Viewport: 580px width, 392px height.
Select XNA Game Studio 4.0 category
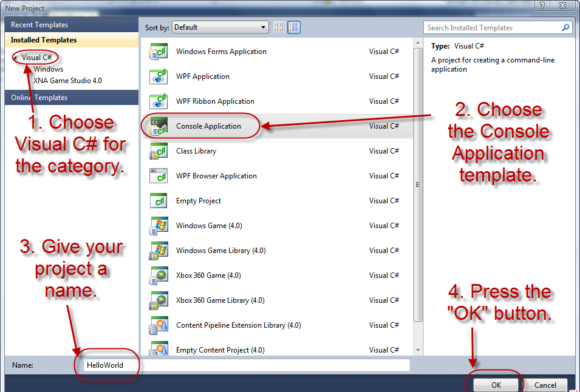(67, 81)
